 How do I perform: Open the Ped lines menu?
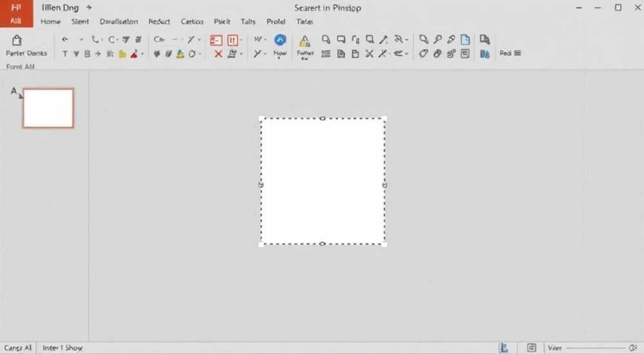pyautogui.click(x=518, y=53)
